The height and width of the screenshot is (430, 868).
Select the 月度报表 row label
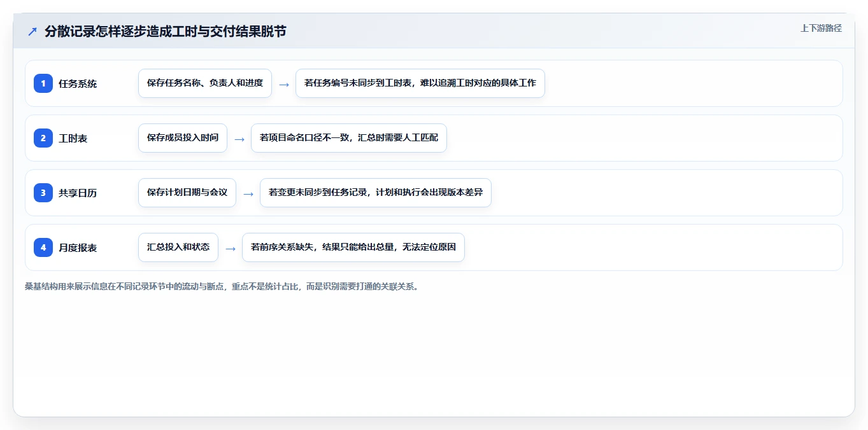[78, 247]
